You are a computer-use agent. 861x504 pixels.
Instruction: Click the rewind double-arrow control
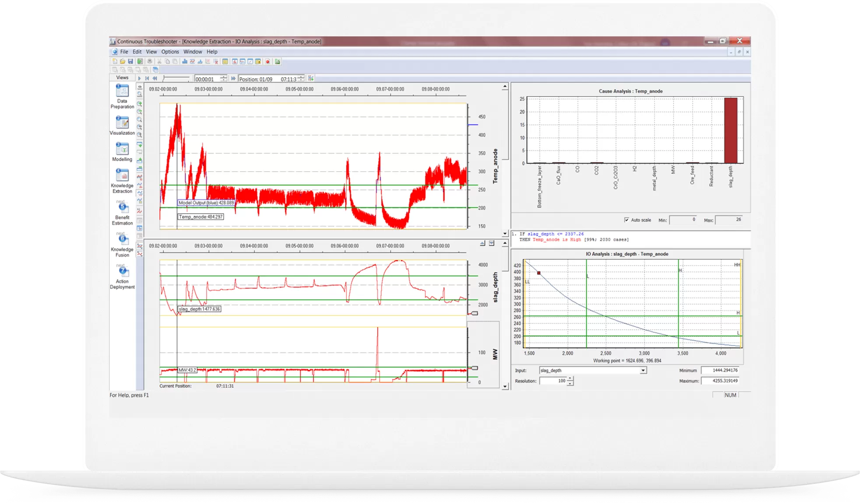coord(155,78)
